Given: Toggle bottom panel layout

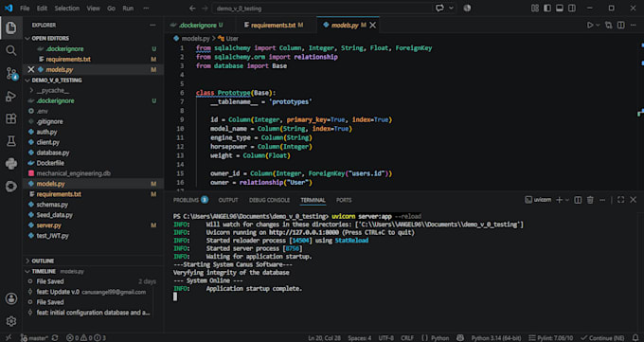Looking at the screenshot, I should [560, 9].
